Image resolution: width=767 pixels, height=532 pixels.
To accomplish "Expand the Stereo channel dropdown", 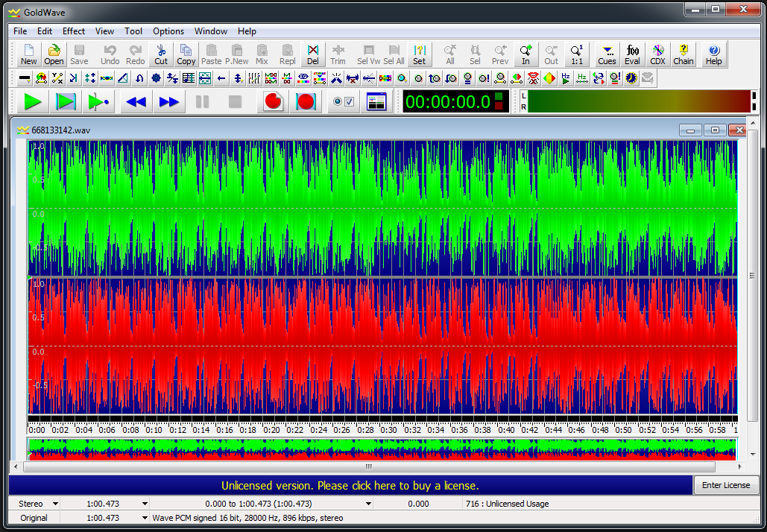I will tap(55, 504).
